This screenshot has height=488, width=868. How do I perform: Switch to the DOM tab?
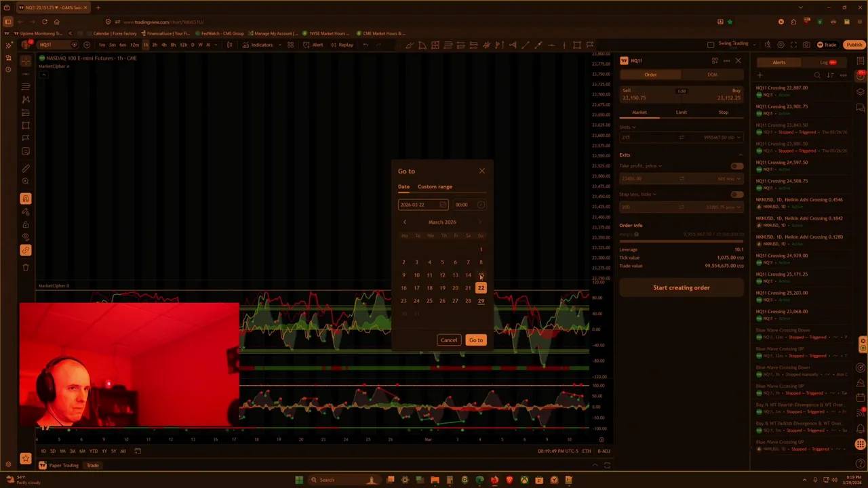pyautogui.click(x=712, y=75)
